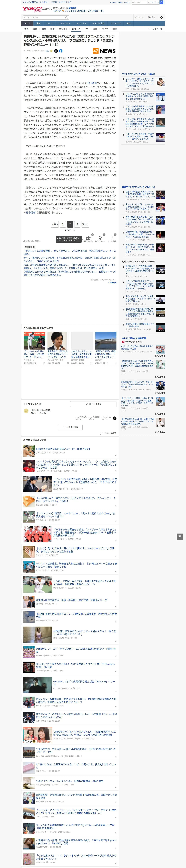Select the 速報 navigation tab

click(38, 24)
